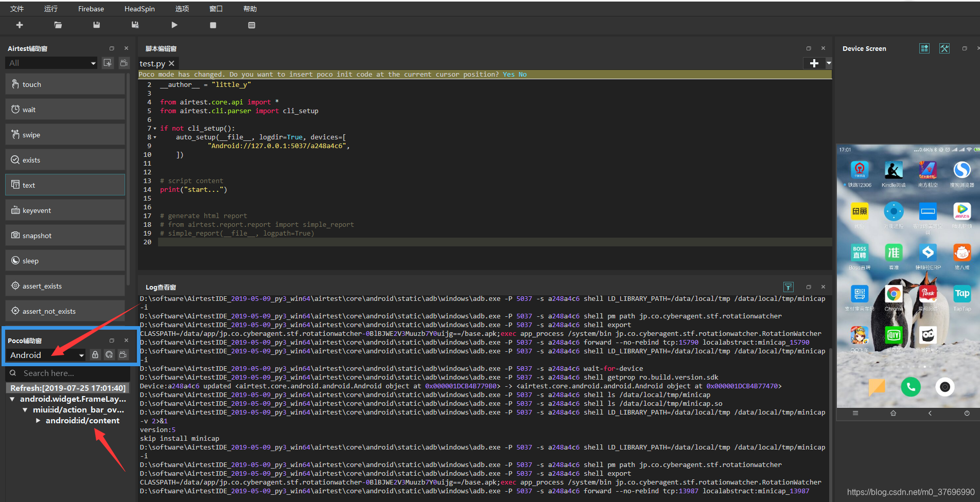Image resolution: width=980 pixels, height=502 pixels.
Task: Open the Android mode dropdown in Poco assistant
Action: pos(46,355)
